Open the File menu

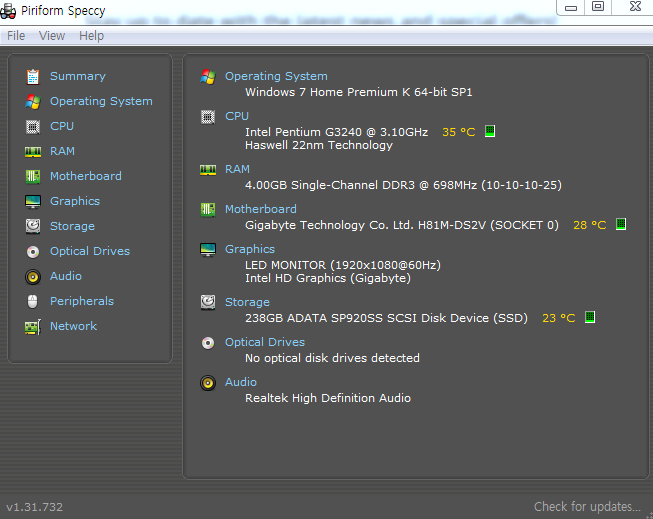[16, 36]
